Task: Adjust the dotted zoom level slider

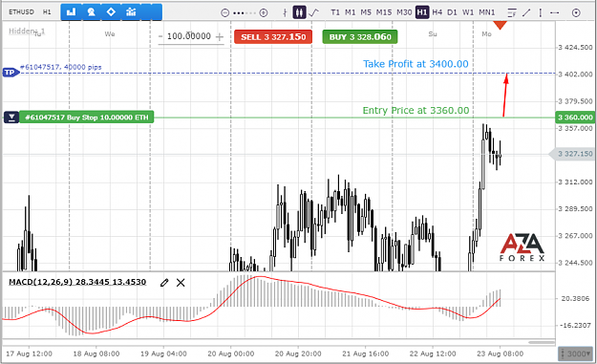Action: click(245, 13)
